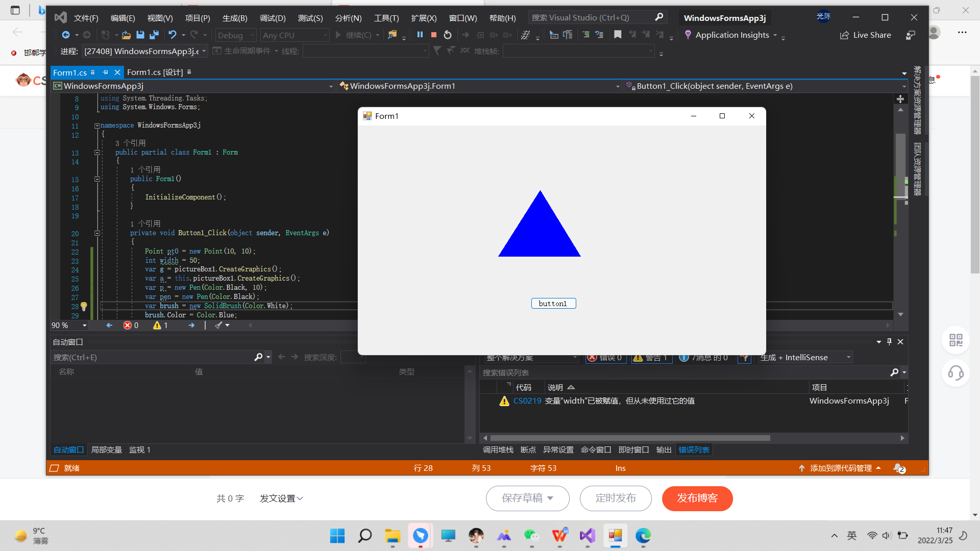Viewport: 980px width, 551px height.
Task: Click the bookmark icon in toolbar
Action: 617,35
